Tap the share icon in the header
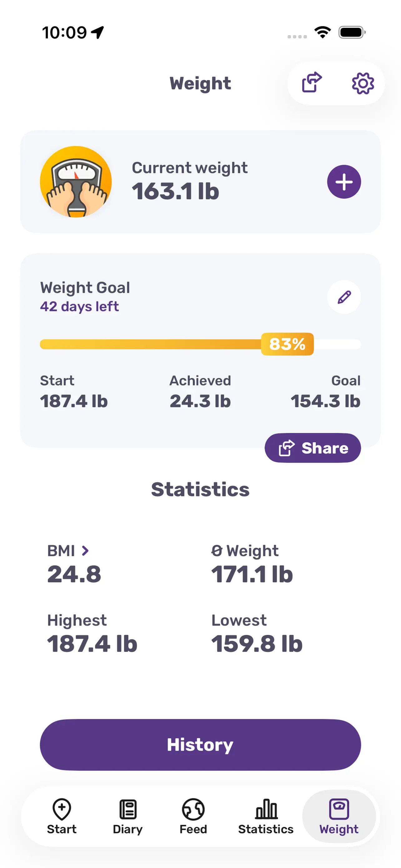The image size is (401, 868). click(x=311, y=82)
